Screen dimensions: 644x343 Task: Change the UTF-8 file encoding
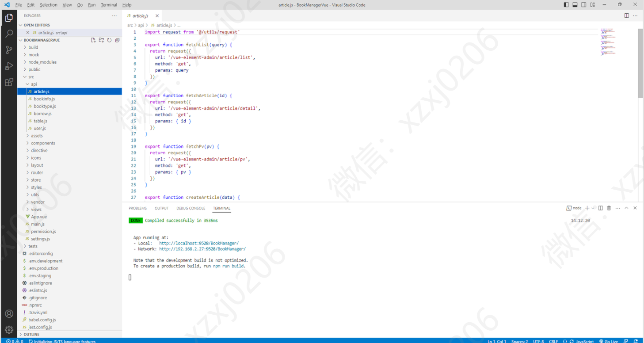coord(538,341)
